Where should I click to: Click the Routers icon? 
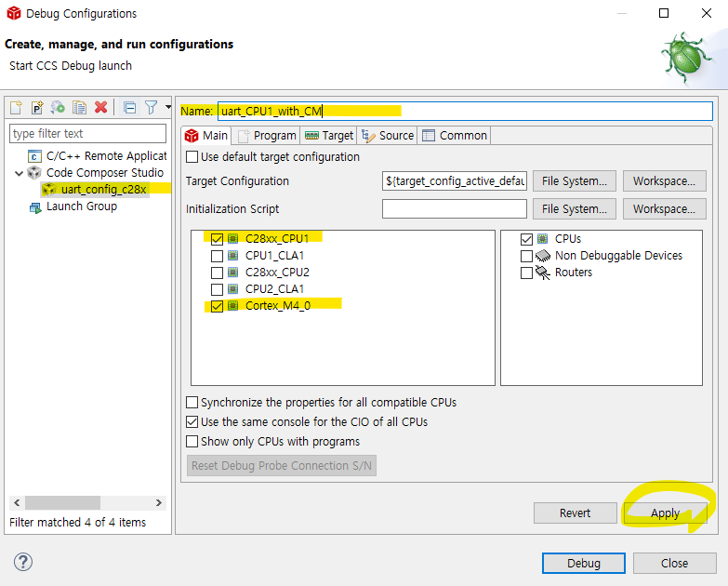coord(543,273)
